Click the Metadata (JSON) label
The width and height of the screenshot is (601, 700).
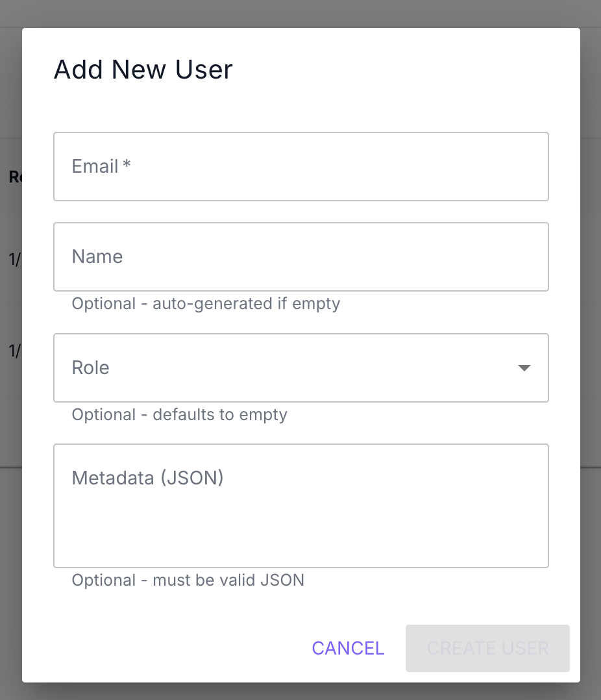(147, 479)
